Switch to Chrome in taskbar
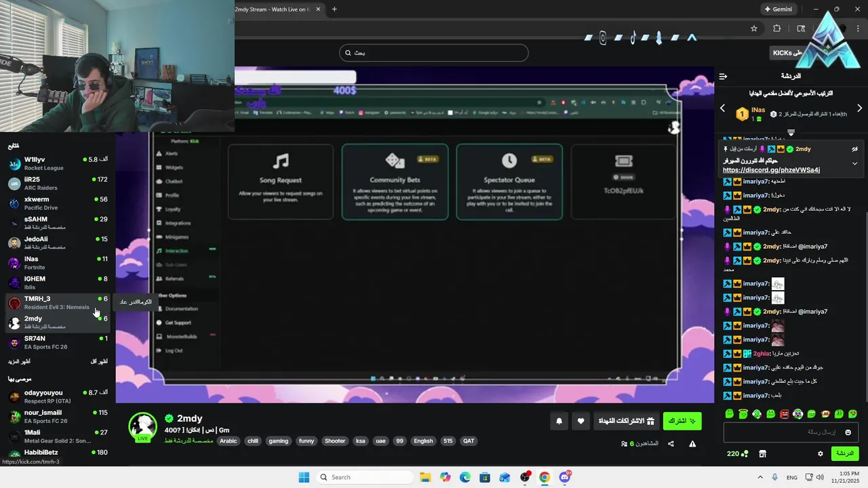This screenshot has height=488, width=868. 545,477
